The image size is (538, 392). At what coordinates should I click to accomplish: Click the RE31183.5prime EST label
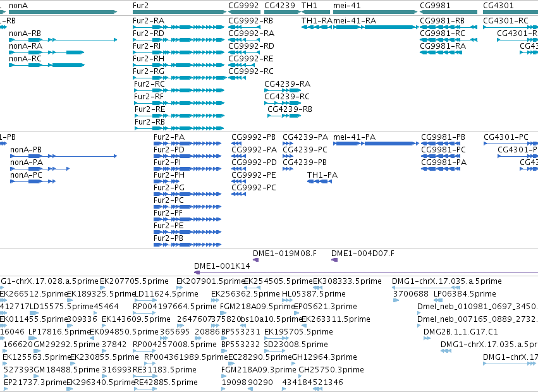point(164,370)
